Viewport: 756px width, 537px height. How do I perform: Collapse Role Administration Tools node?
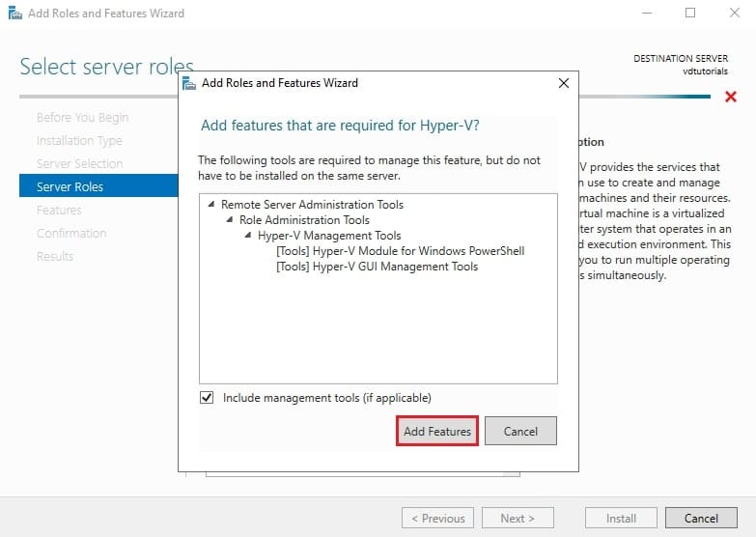coord(230,219)
